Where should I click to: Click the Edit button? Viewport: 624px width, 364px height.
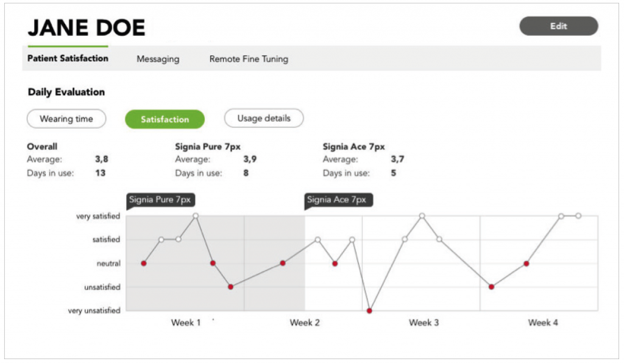(558, 26)
